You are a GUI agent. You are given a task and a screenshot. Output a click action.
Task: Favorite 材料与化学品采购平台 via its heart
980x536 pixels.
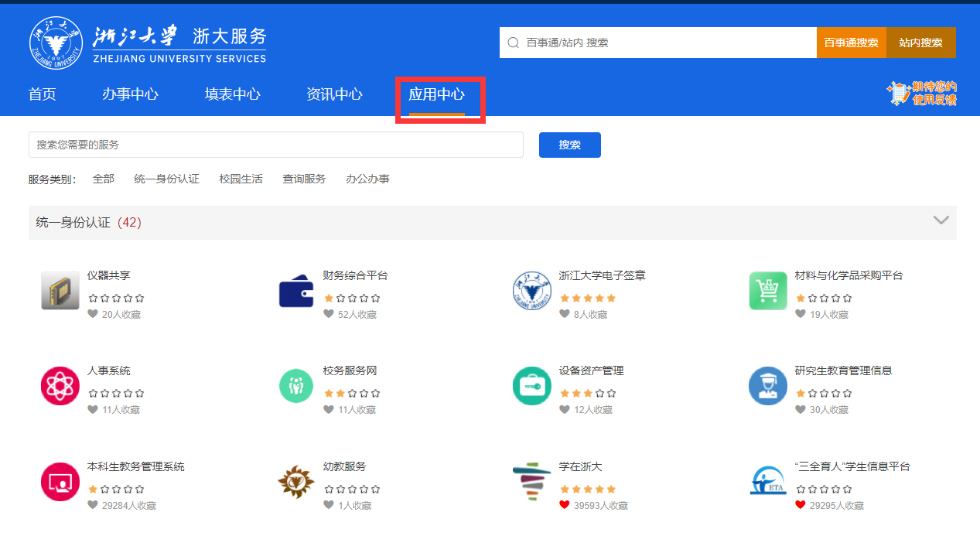tap(801, 315)
